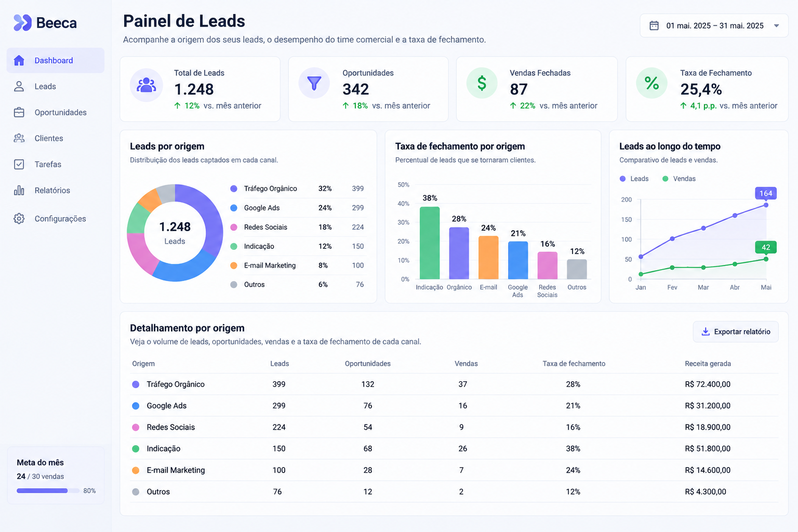The image size is (798, 532).
Task: Click the E-mail 24% orange bar
Action: [x=488, y=258]
